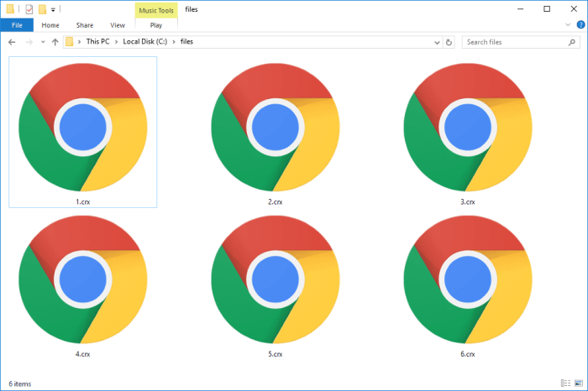Expand the address bar history dropdown

point(437,42)
